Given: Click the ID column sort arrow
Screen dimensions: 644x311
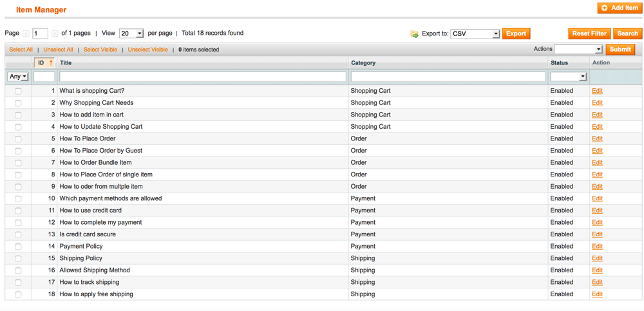Looking at the screenshot, I should (x=51, y=63).
